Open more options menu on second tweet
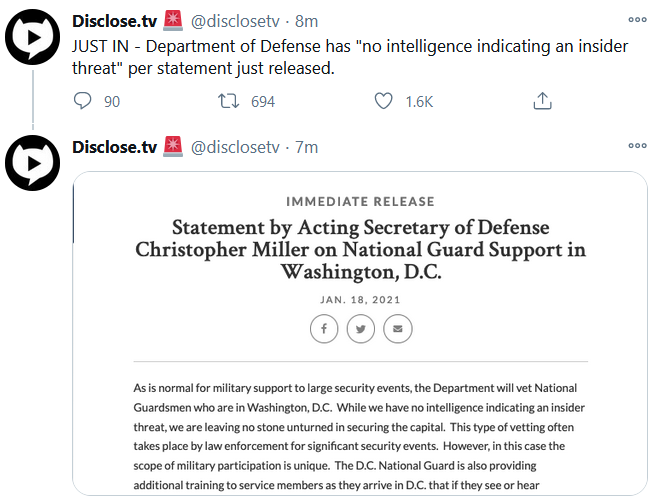663x498 pixels. tap(638, 145)
